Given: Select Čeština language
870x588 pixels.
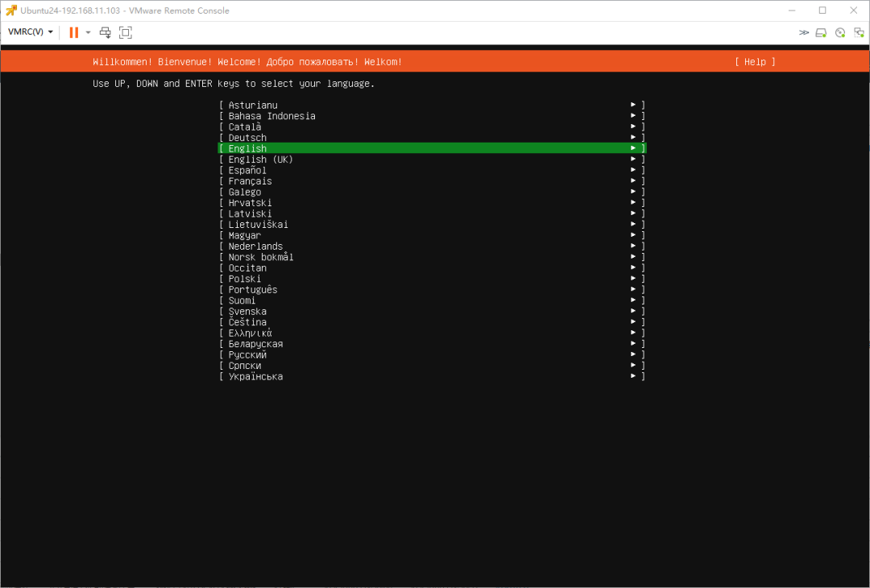Looking at the screenshot, I should tap(433, 322).
